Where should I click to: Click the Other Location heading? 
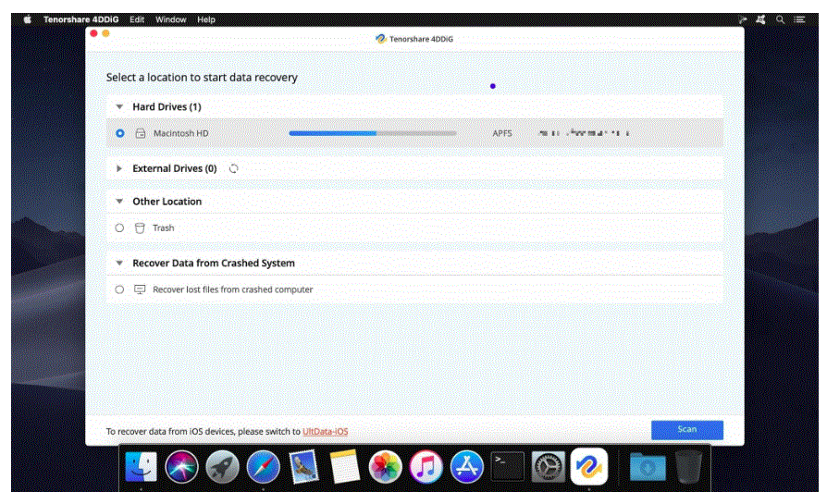tap(167, 202)
